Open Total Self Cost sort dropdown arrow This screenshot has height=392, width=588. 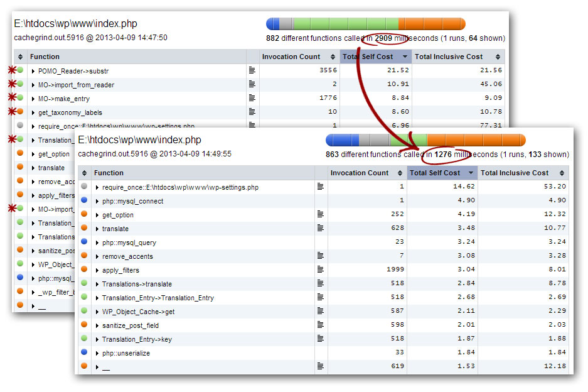click(470, 173)
